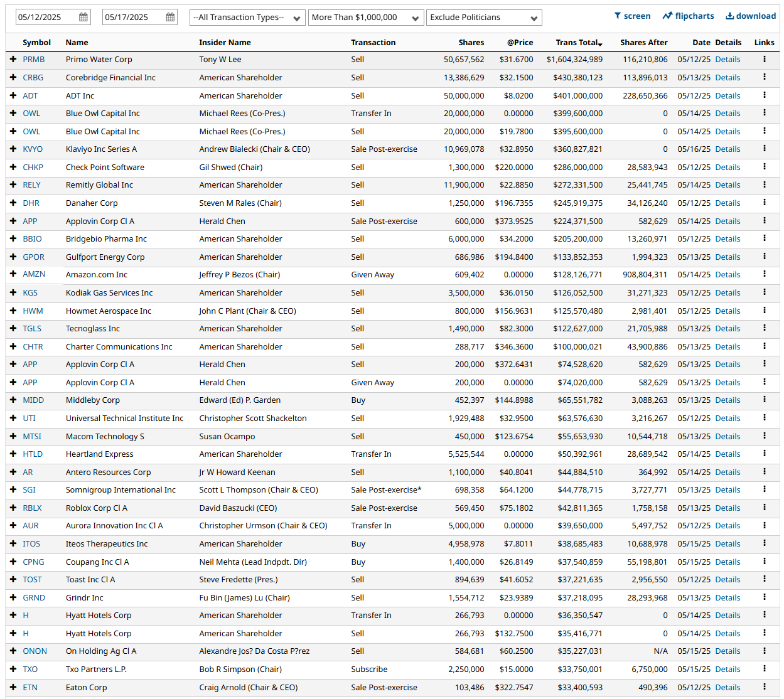
Task: Open links menu for PRMB row
Action: pyautogui.click(x=764, y=59)
